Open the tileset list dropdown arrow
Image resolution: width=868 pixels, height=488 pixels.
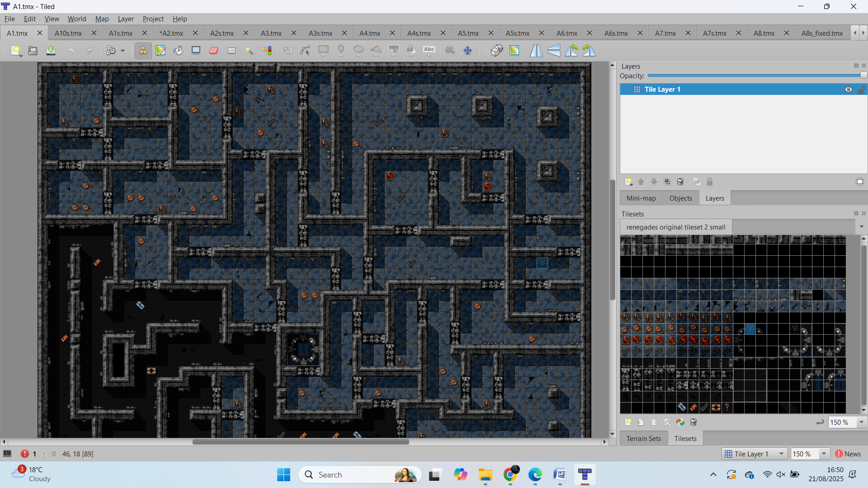[x=861, y=227]
